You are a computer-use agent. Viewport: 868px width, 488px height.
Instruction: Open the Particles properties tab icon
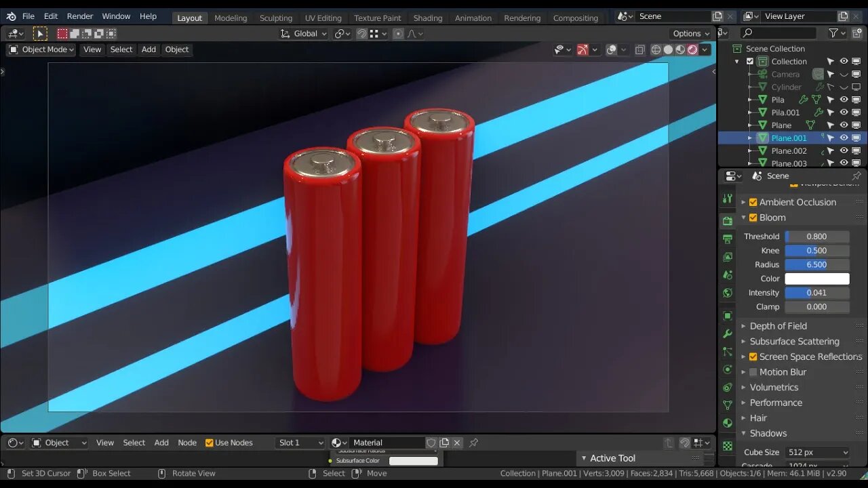(728, 352)
